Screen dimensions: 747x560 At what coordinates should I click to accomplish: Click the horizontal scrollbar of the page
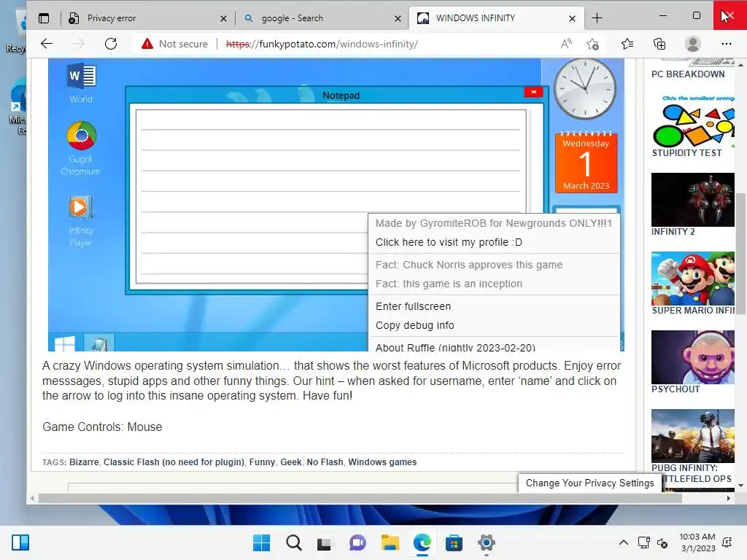[360, 498]
